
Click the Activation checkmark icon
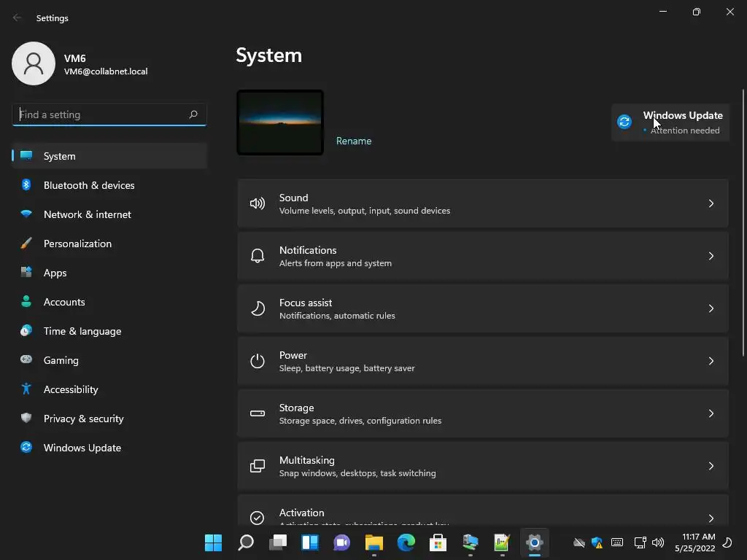pyautogui.click(x=258, y=518)
